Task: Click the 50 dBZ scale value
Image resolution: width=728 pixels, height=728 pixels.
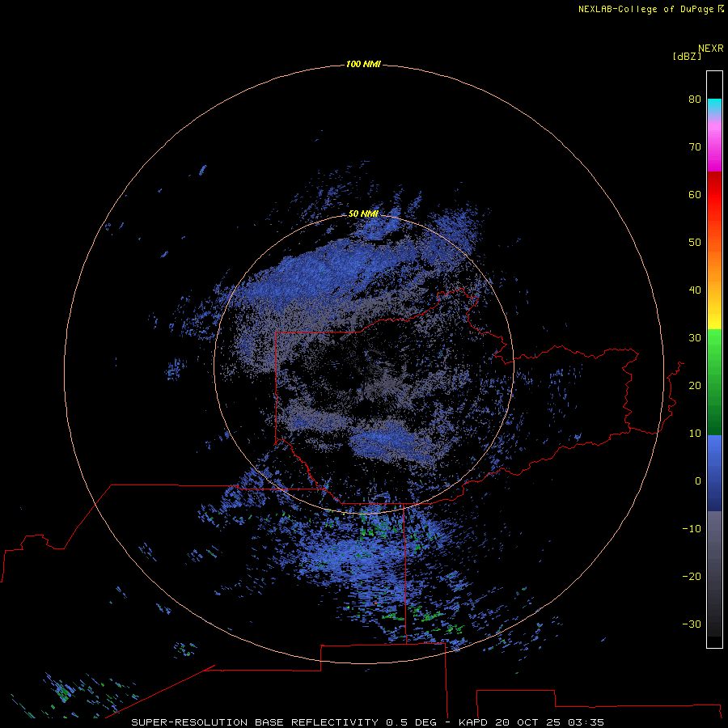Action: pos(695,243)
